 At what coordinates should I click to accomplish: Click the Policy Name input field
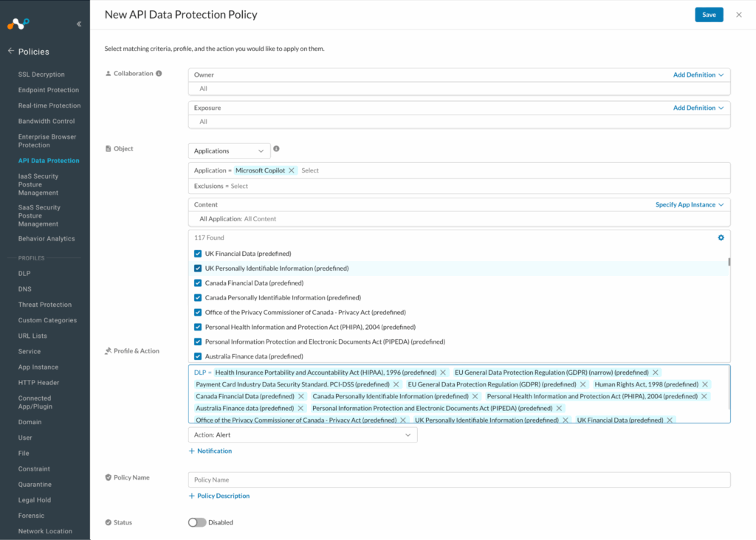(458, 480)
